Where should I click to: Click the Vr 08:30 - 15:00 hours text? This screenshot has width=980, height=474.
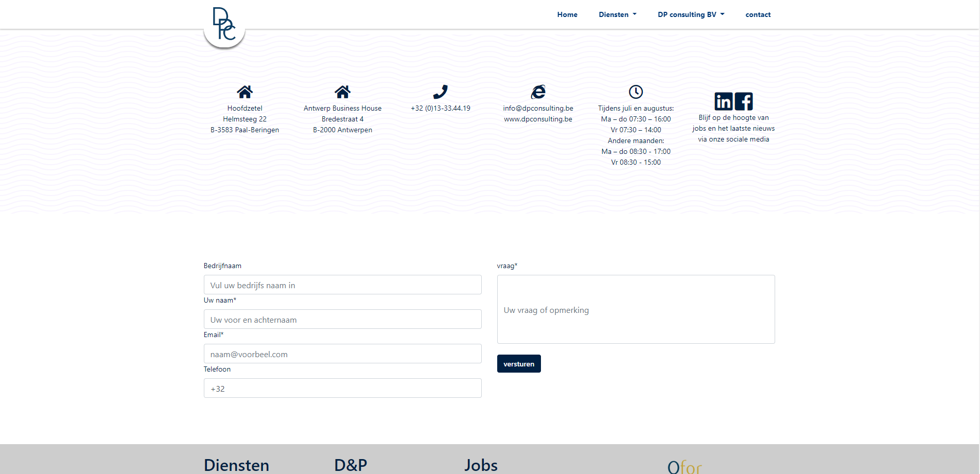(x=636, y=162)
